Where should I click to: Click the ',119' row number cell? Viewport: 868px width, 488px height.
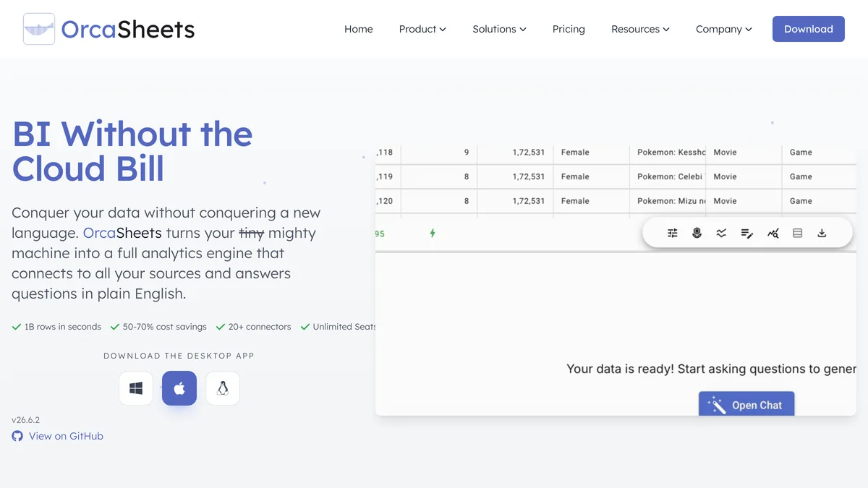(388, 176)
